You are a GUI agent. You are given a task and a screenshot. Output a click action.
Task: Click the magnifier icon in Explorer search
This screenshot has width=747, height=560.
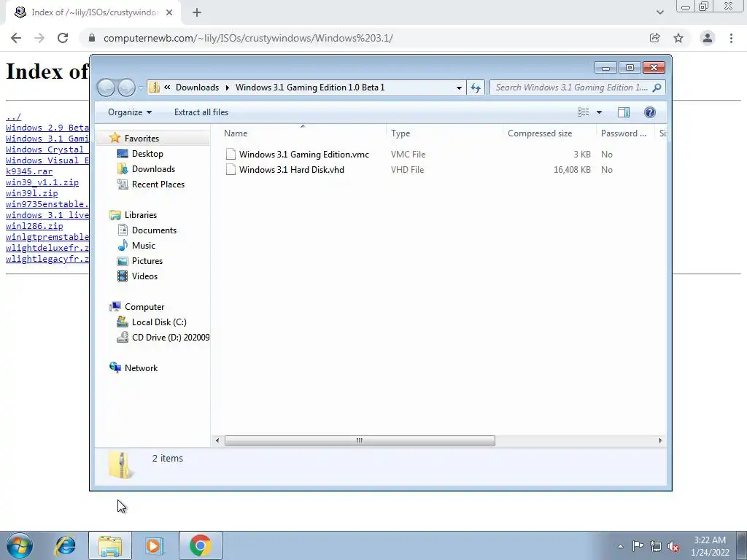click(657, 87)
